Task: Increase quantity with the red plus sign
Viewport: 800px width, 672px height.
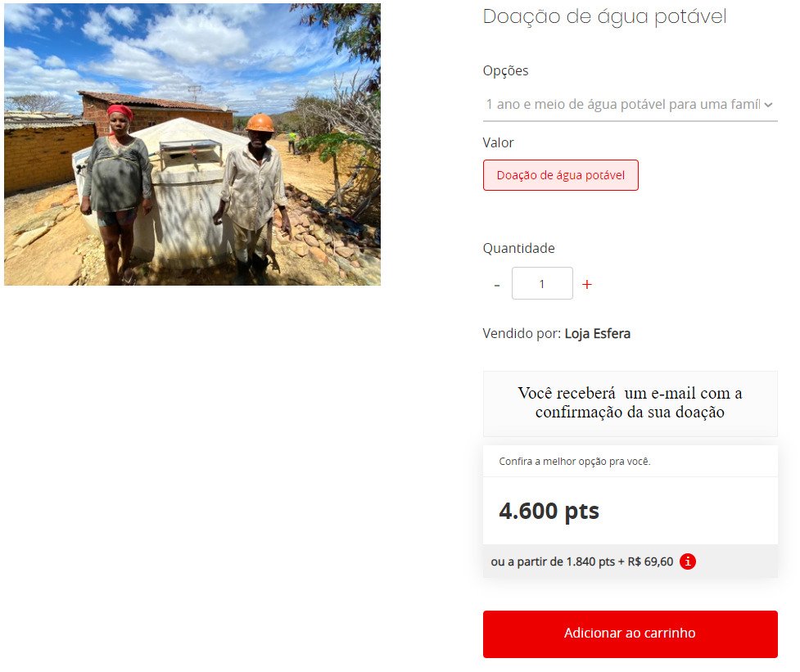Action: point(587,285)
